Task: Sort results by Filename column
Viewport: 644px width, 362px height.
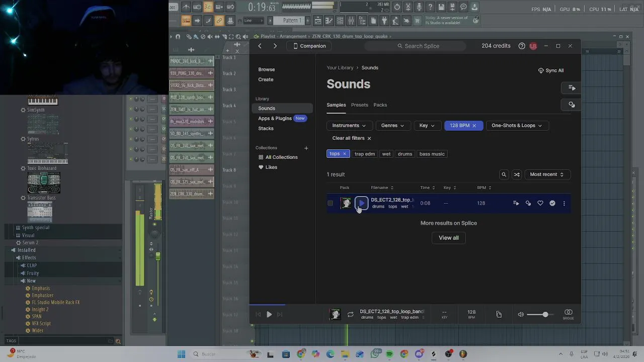Action: click(x=382, y=188)
